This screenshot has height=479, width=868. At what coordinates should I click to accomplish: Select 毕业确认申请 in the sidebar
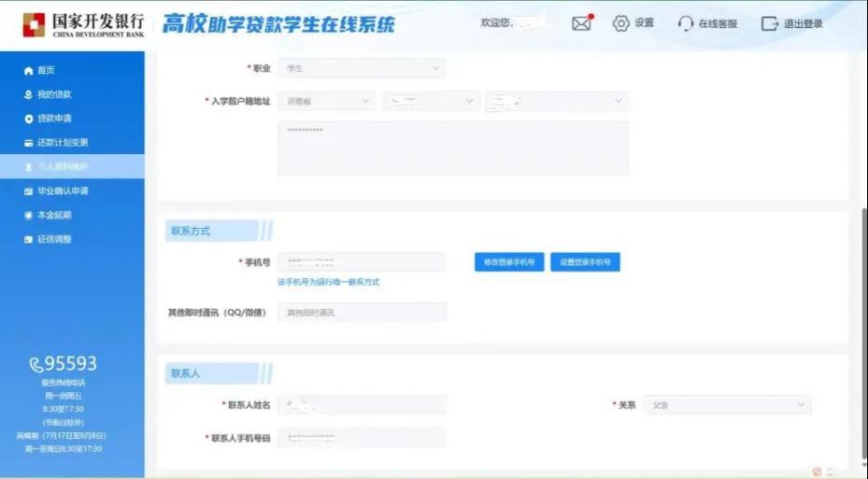click(63, 191)
